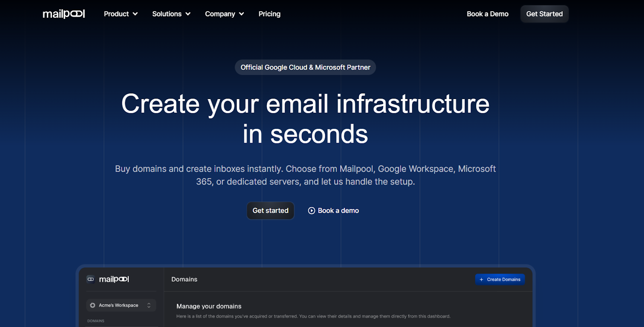Click the Buy domains and create inboxes paragraph
644x327 pixels.
(305, 175)
